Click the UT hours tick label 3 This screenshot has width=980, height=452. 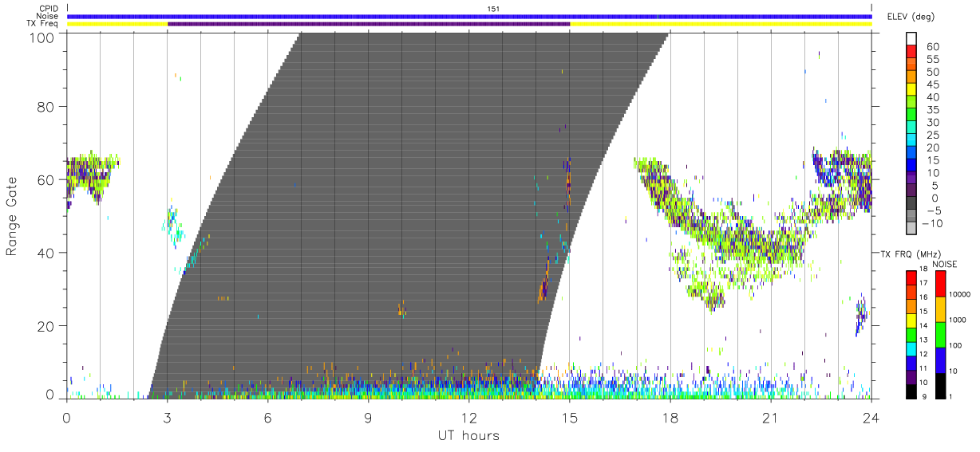168,418
